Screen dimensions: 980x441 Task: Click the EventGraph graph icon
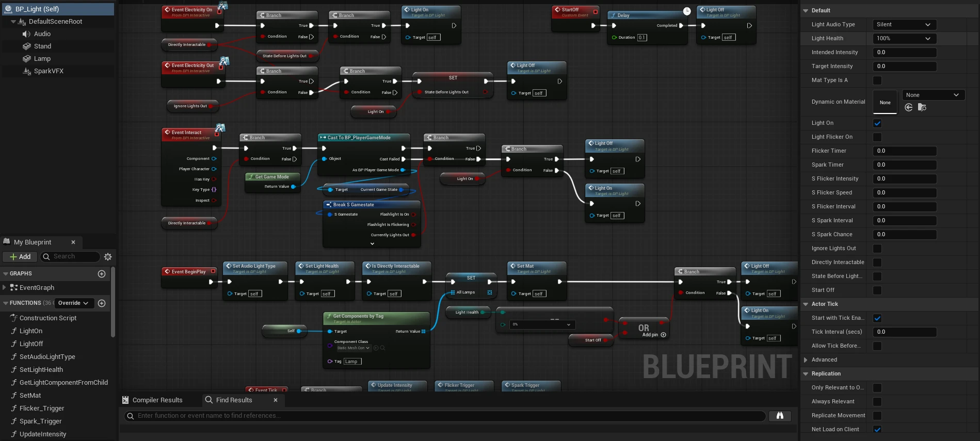(14, 288)
